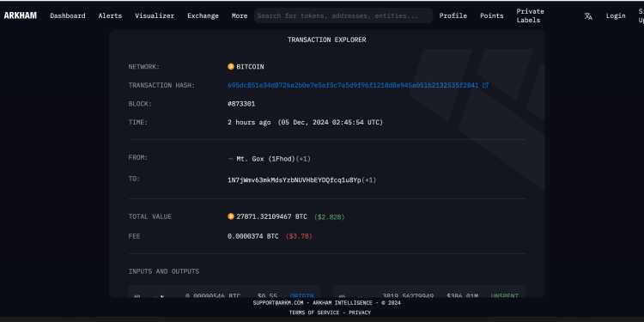
Task: Click the Bitcoin network icon
Action: [x=231, y=66]
